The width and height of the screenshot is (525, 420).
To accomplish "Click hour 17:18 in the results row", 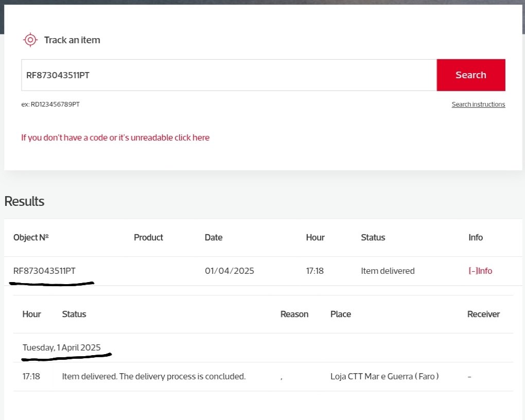I will click(314, 271).
